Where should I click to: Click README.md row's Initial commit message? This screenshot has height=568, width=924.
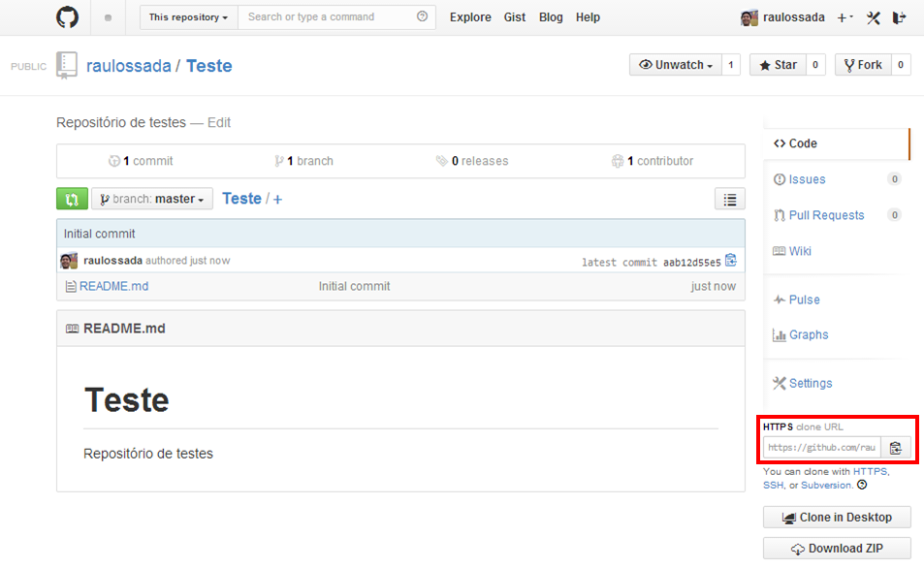(354, 286)
